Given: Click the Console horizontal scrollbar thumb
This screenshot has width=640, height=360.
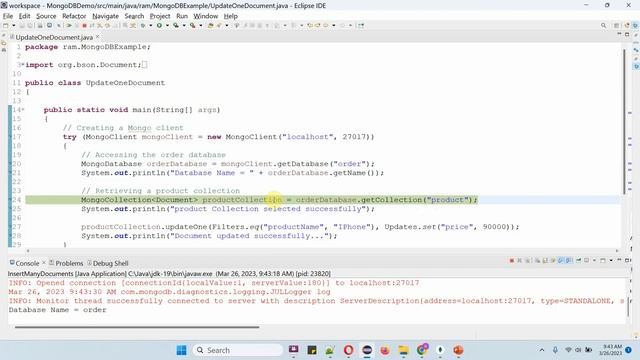Looking at the screenshot, I should [x=137, y=327].
